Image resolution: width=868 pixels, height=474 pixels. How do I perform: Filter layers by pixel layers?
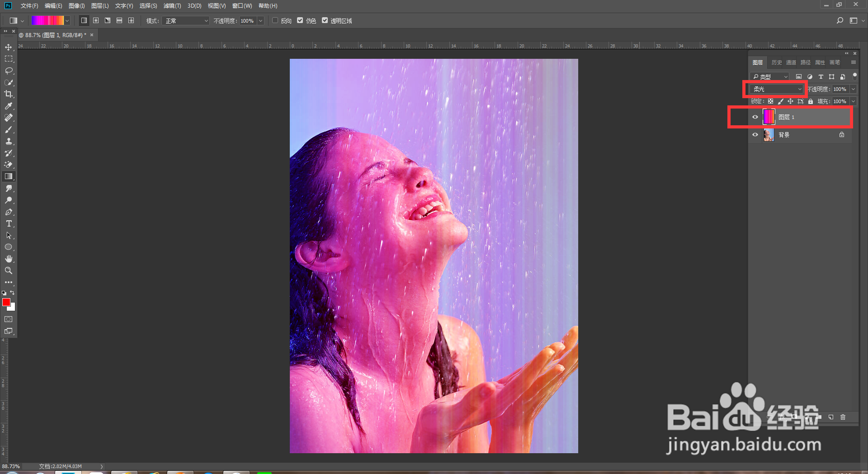click(x=799, y=76)
